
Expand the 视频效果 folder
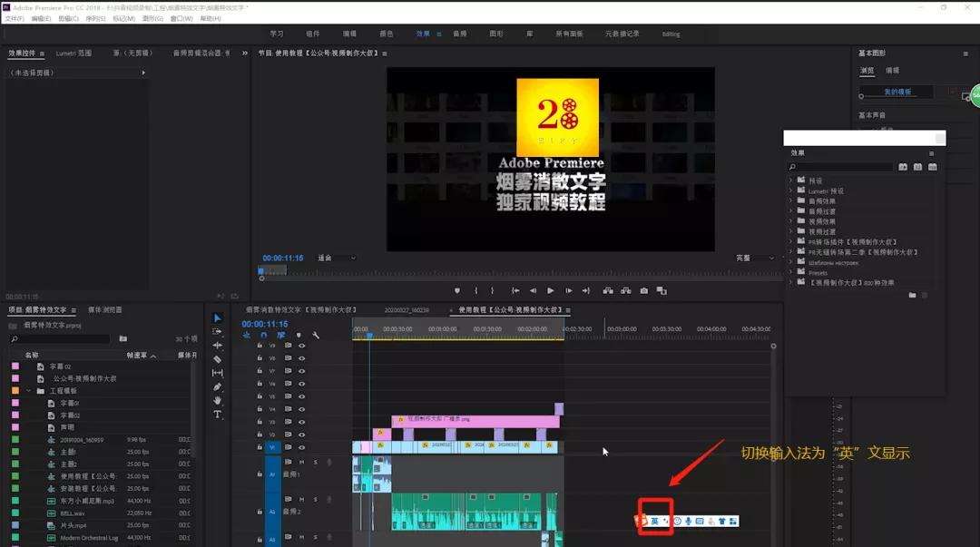click(790, 221)
